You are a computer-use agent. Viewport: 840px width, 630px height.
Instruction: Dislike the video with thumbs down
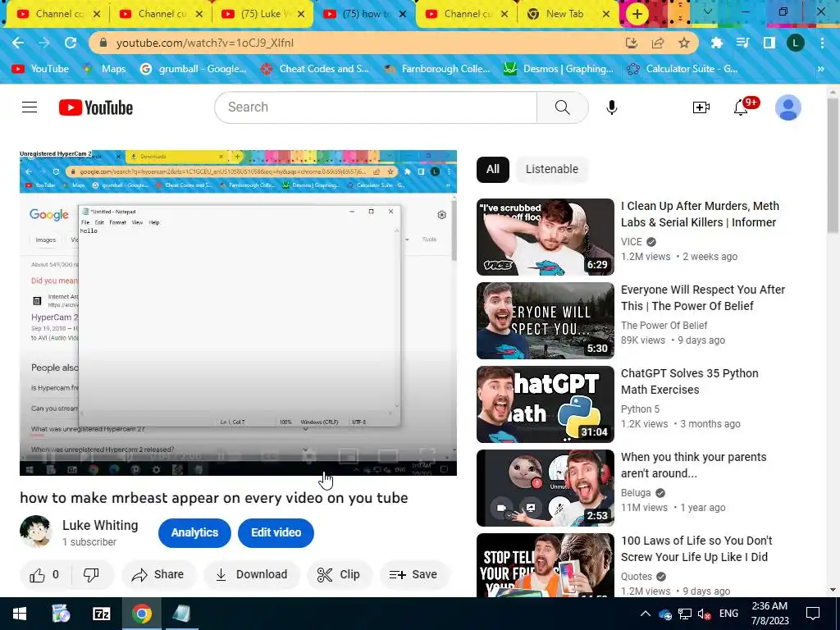[91, 575]
